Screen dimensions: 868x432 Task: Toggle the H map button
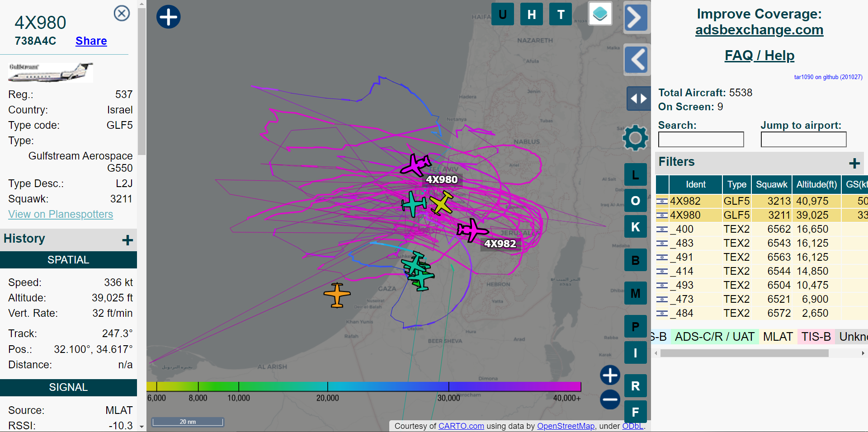tap(532, 14)
